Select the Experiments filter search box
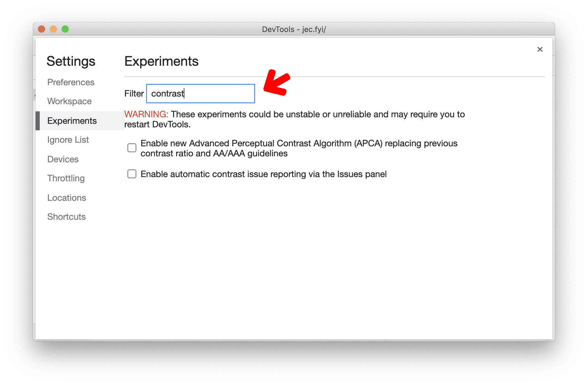588x385 pixels. (201, 93)
